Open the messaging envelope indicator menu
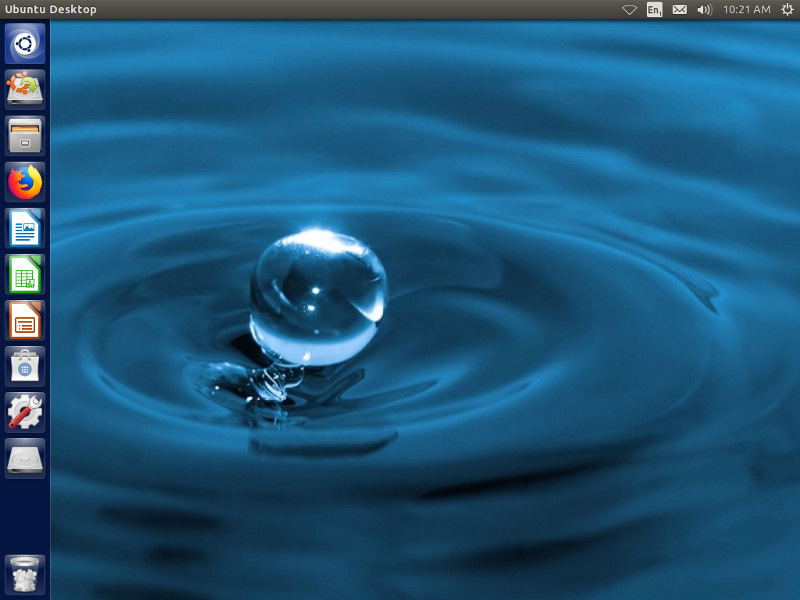 click(680, 10)
